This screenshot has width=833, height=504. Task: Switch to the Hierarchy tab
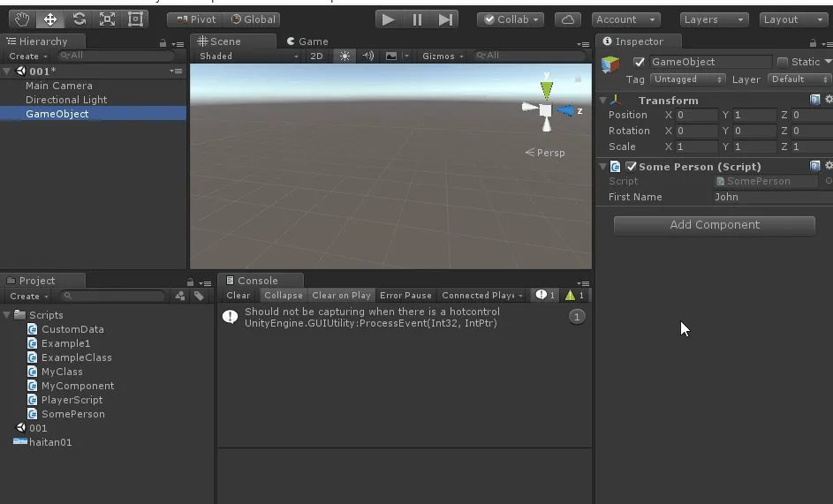tap(42, 41)
